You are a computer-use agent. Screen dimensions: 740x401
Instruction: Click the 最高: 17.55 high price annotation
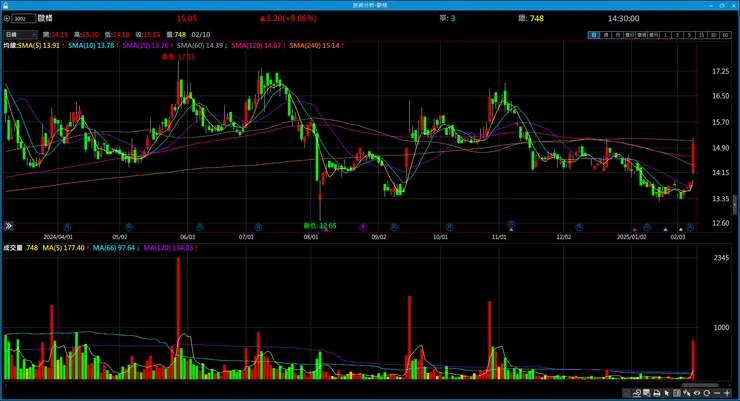pos(178,57)
